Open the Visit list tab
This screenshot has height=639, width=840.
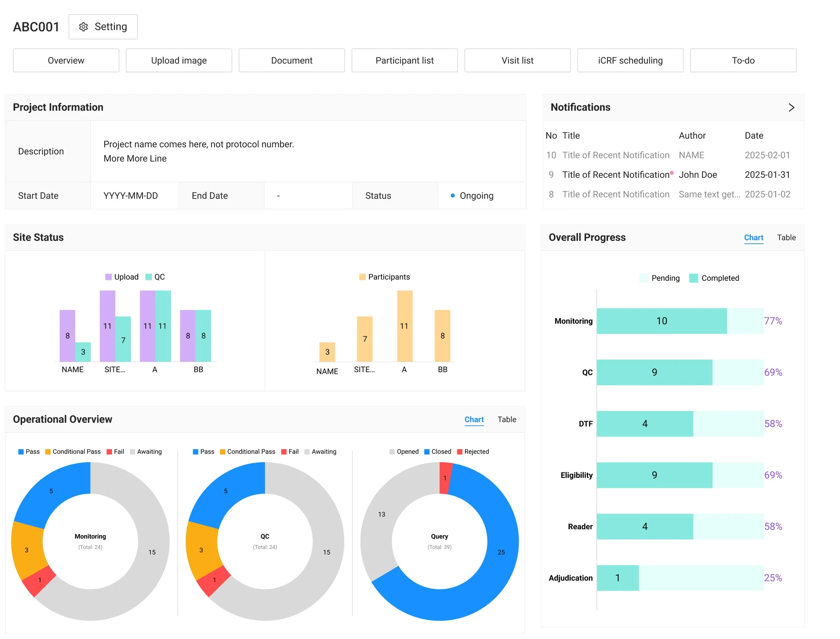[x=517, y=60]
